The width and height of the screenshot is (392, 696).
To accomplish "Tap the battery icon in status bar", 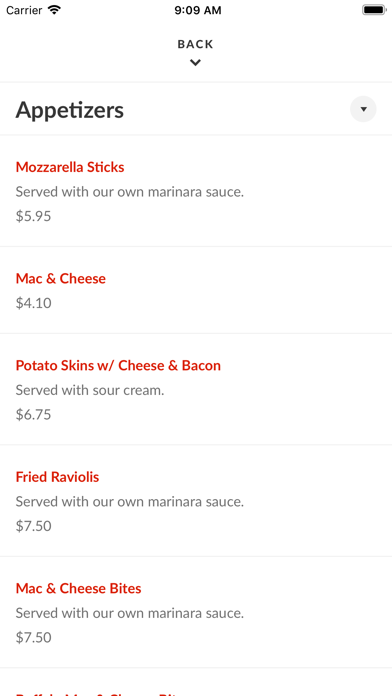I will coord(374,10).
